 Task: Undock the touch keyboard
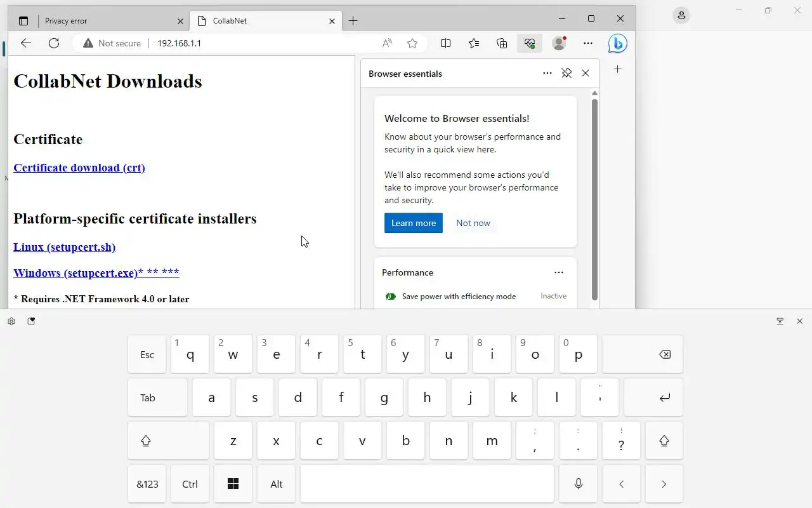tap(780, 321)
